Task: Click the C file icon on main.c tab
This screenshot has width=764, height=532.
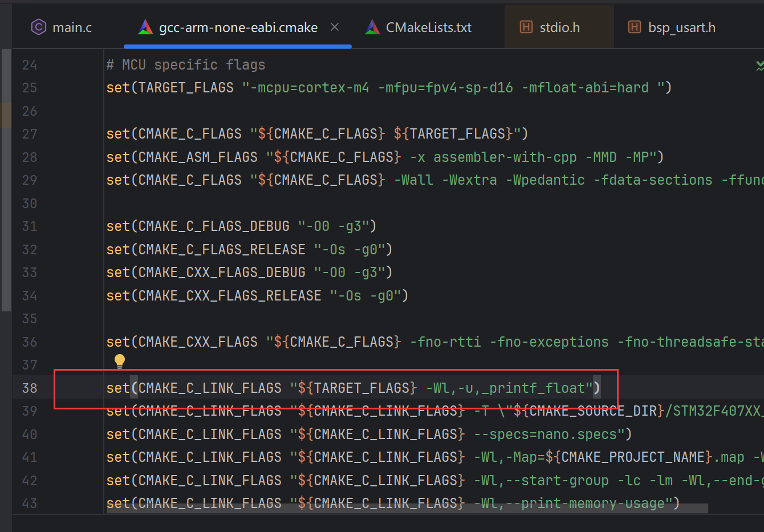Action: coord(39,27)
